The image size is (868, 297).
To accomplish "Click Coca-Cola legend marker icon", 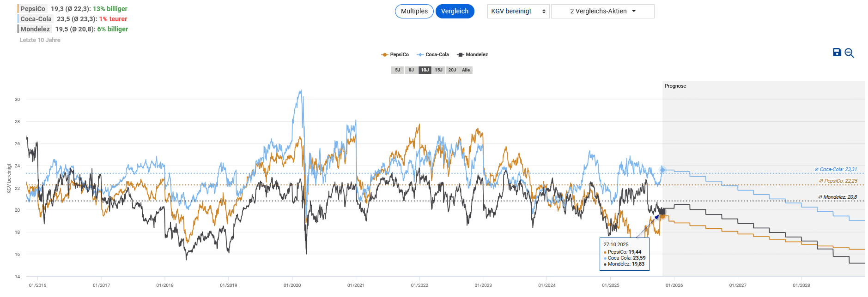I will [420, 55].
